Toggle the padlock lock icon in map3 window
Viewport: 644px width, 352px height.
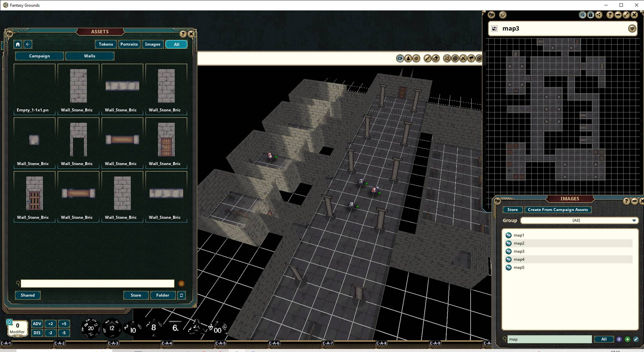point(591,15)
